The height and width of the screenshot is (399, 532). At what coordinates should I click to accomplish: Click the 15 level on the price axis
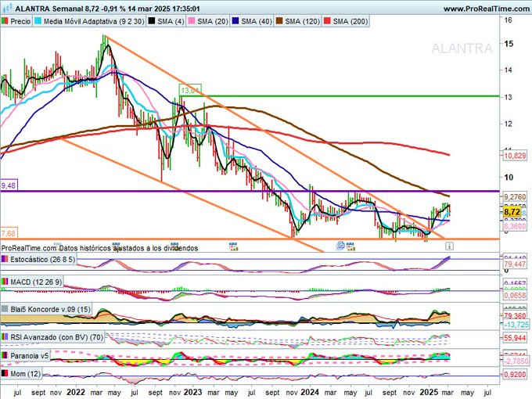point(509,44)
